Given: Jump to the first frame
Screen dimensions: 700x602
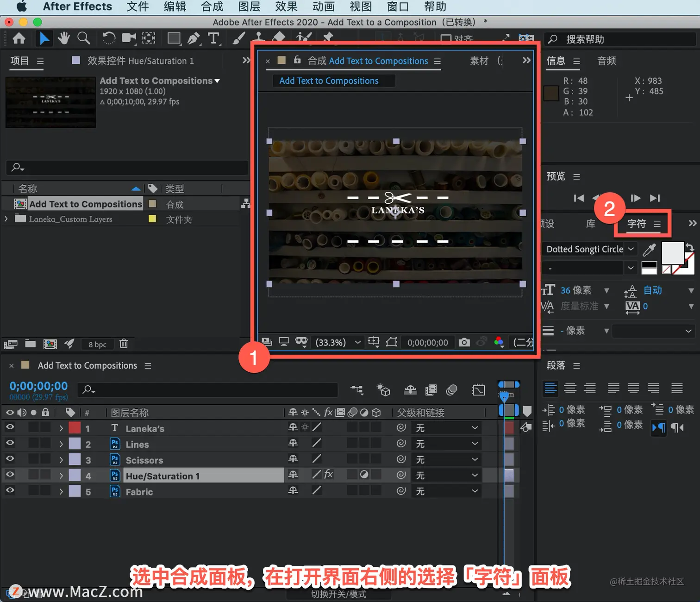Looking at the screenshot, I should pyautogui.click(x=579, y=198).
